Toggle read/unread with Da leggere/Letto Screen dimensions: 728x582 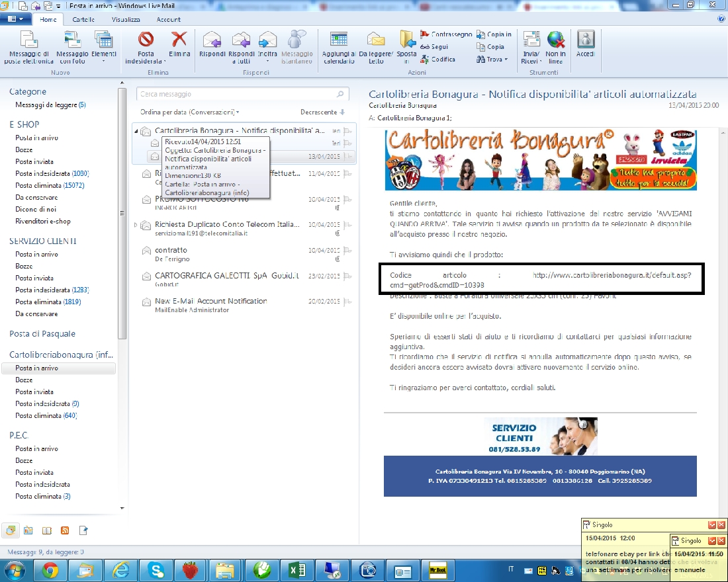376,47
